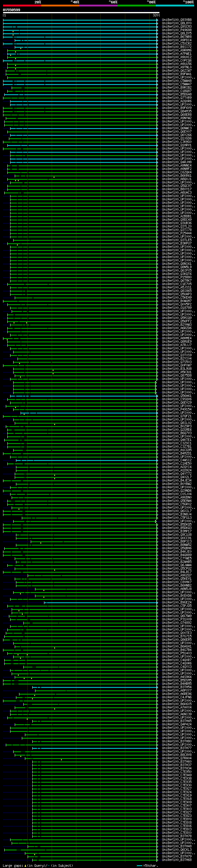197x868 pixels.
Task: Click the UniRef100_C5WW47 label
Action: (x=177, y=84)
